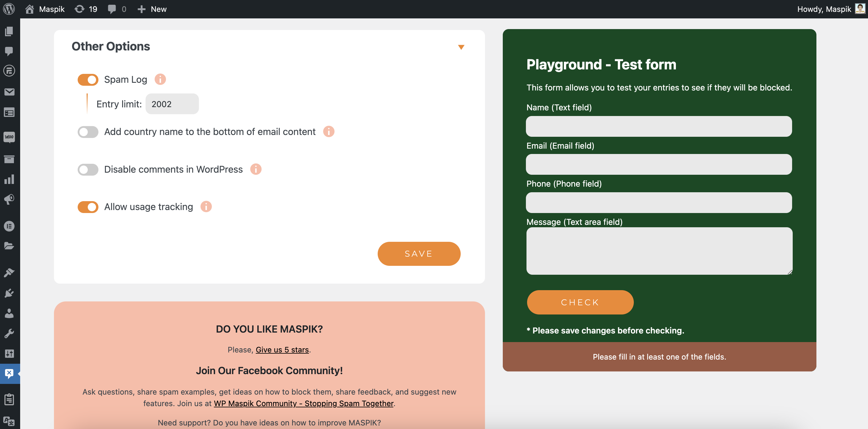Click info icon beside Disable comments in WordPress
Image resolution: width=868 pixels, height=429 pixels.
coord(256,169)
